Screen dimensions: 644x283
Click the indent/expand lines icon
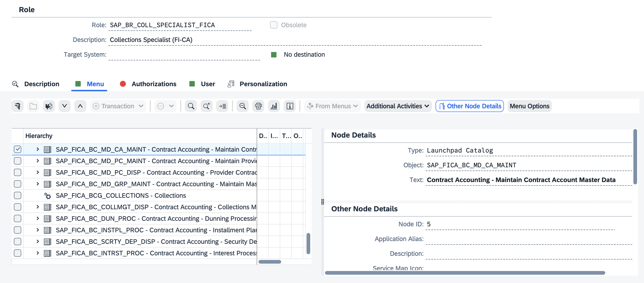222,106
